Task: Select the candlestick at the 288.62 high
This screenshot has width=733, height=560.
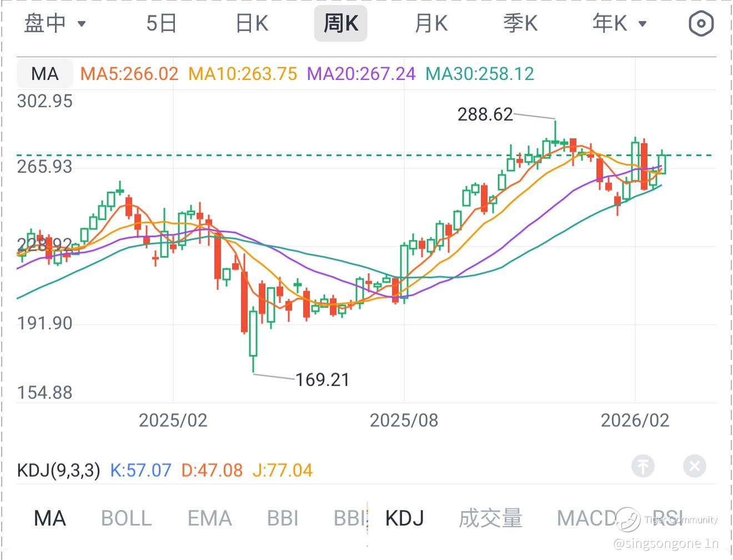Action: [555, 134]
